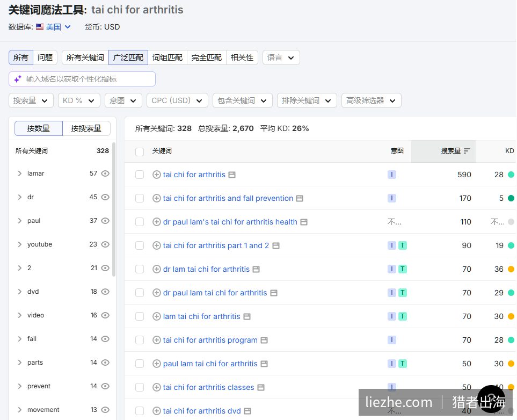Switch to 完全匹配 tab

[207, 58]
